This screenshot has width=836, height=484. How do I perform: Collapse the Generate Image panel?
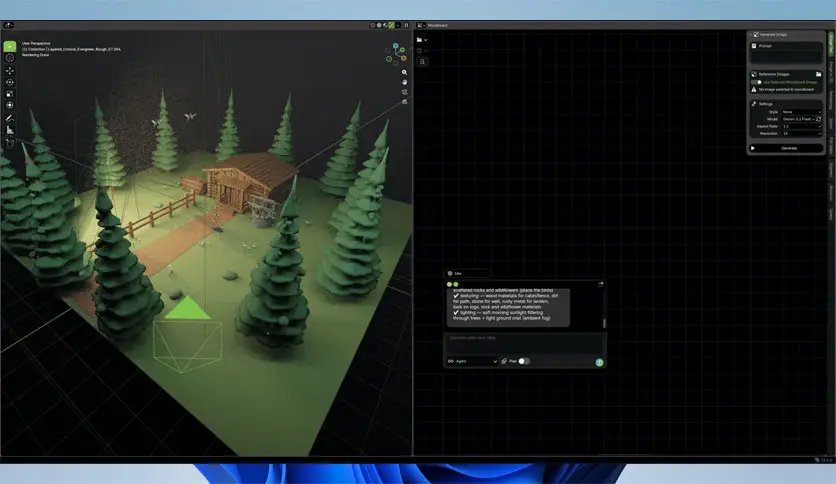coord(751,35)
